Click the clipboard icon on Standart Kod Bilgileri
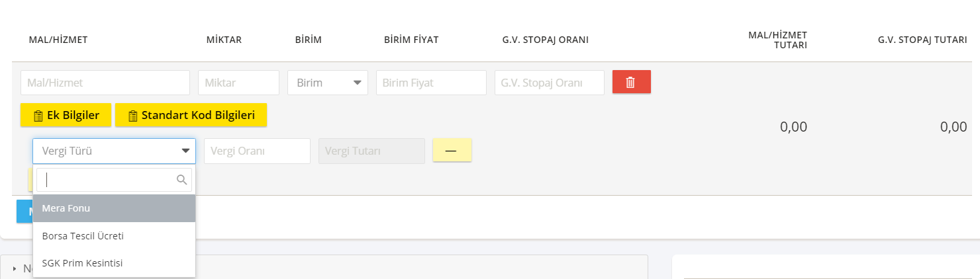Screen dimensions: 980x279 coord(132,116)
